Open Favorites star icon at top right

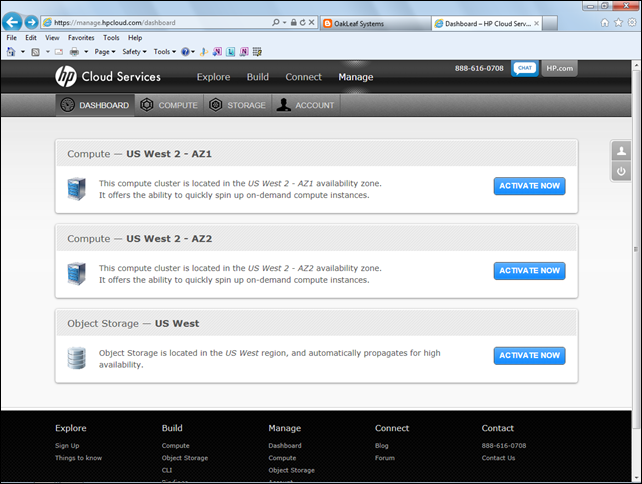tap(618, 23)
